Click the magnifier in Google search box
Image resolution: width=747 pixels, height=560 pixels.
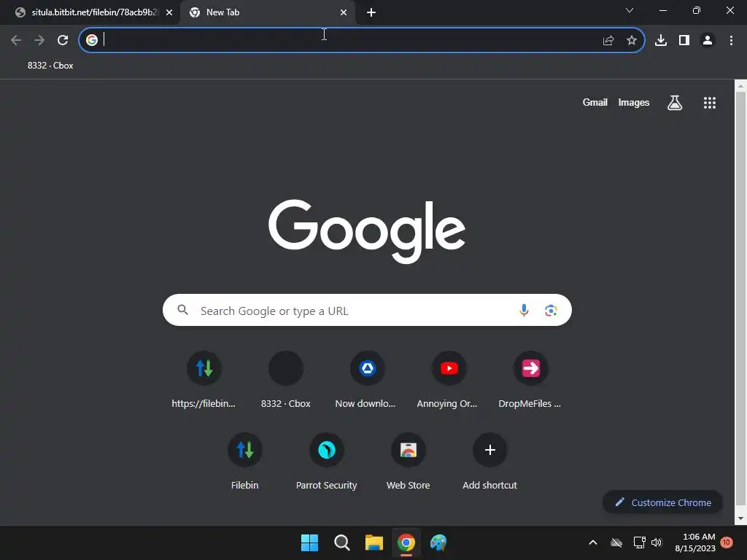point(183,310)
